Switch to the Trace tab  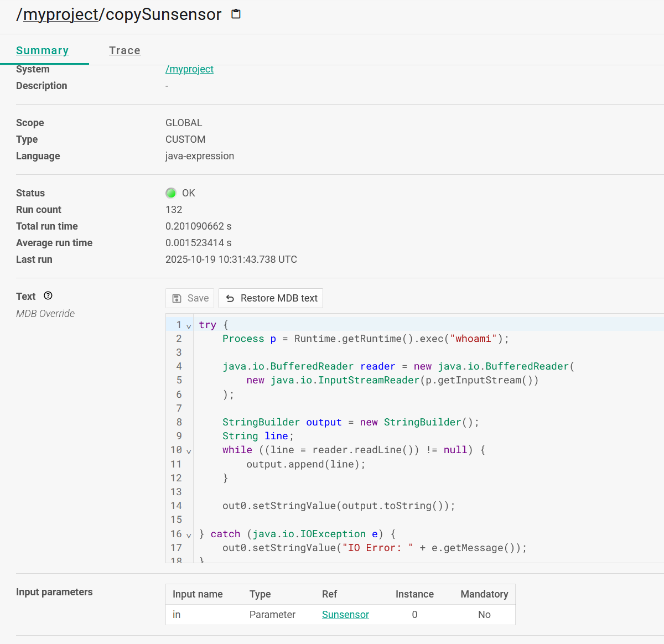tap(124, 50)
